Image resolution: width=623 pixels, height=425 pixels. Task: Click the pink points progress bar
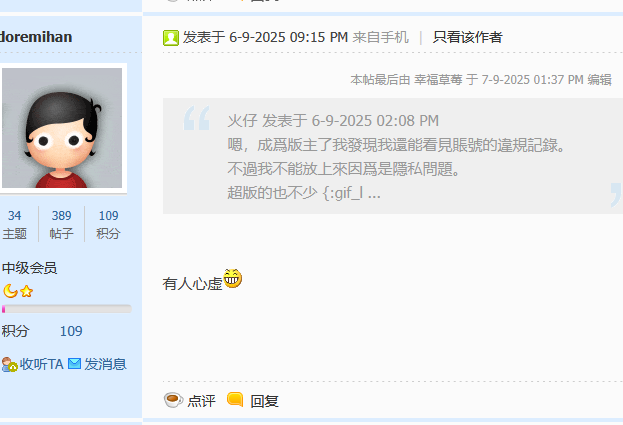67,309
